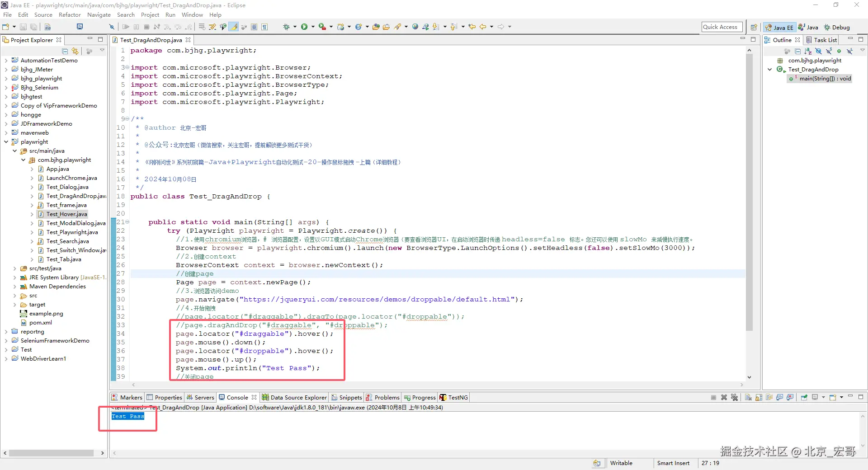Go back with the yellow Back arrow

click(483, 27)
